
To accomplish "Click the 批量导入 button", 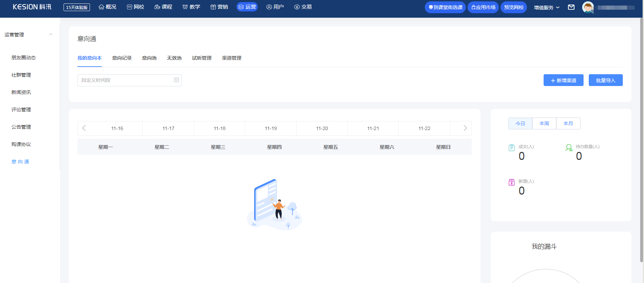I will (x=605, y=80).
